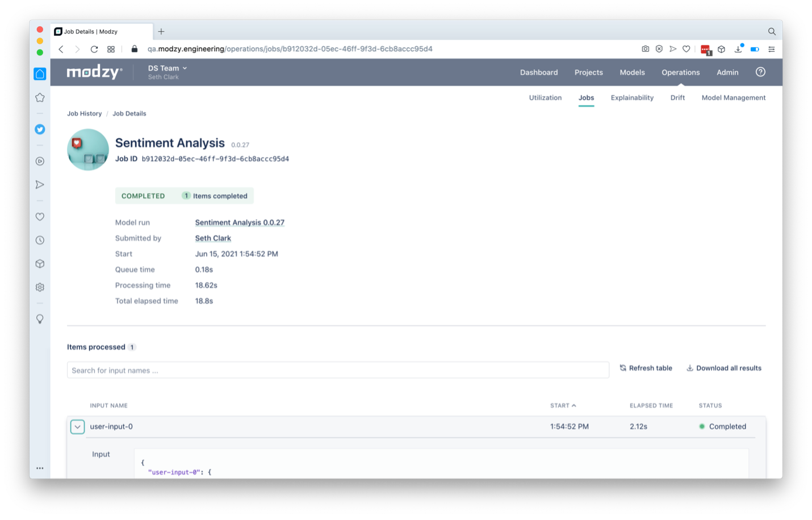Click the send flow arrow icon in address bar
This screenshot has height=520, width=812.
coord(673,49)
